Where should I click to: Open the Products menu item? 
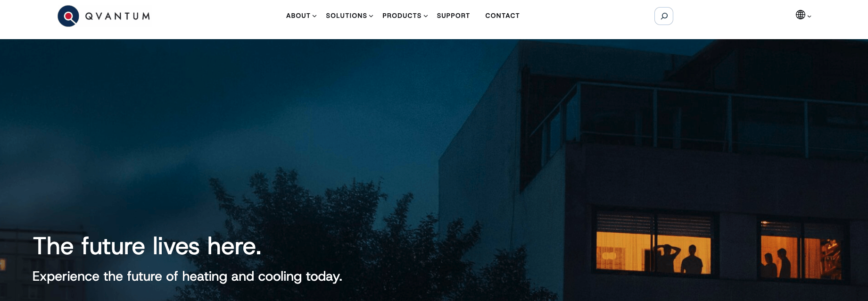click(402, 16)
